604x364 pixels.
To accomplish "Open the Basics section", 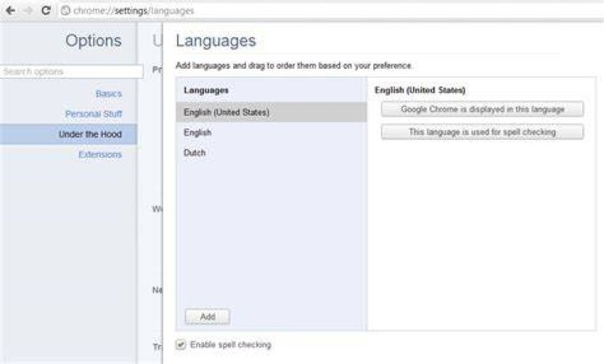I will pos(108,94).
